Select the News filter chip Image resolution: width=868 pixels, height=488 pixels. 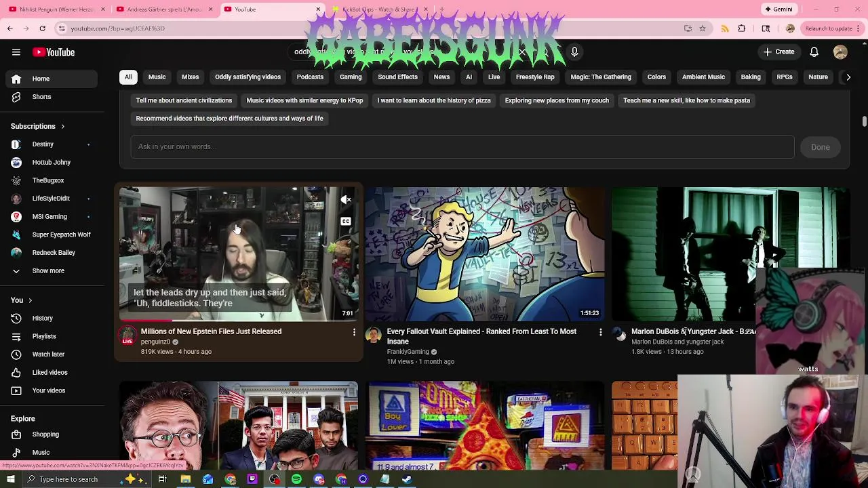tap(441, 77)
